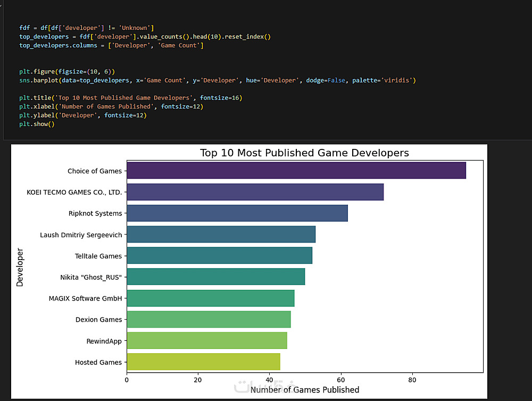532x401 pixels.
Task: Click the x-axis tick label 80
Action: coord(412,380)
